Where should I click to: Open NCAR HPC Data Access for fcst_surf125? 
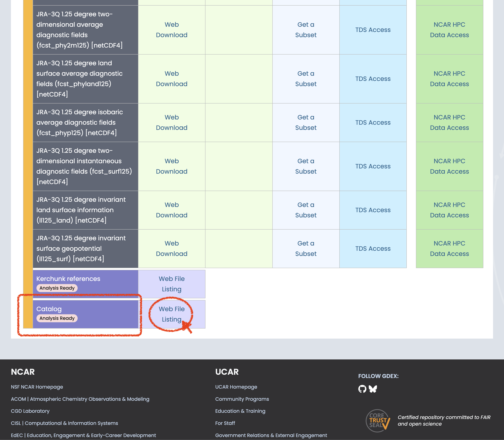pos(449,166)
